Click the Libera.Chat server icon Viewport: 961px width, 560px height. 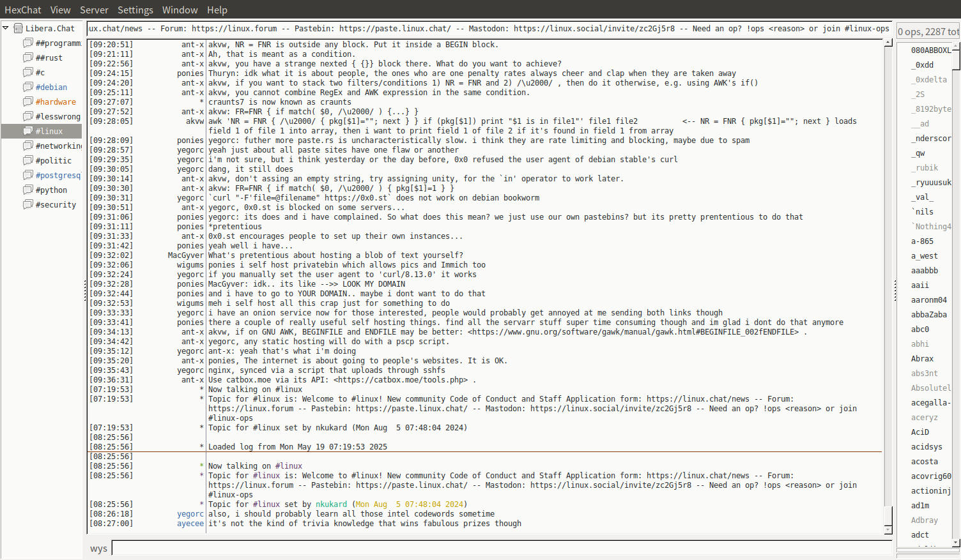click(x=19, y=28)
